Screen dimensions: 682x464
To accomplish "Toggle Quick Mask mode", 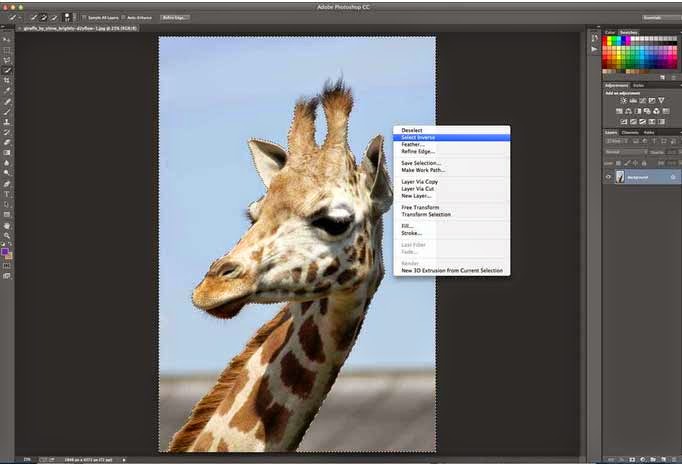I will 7,266.
